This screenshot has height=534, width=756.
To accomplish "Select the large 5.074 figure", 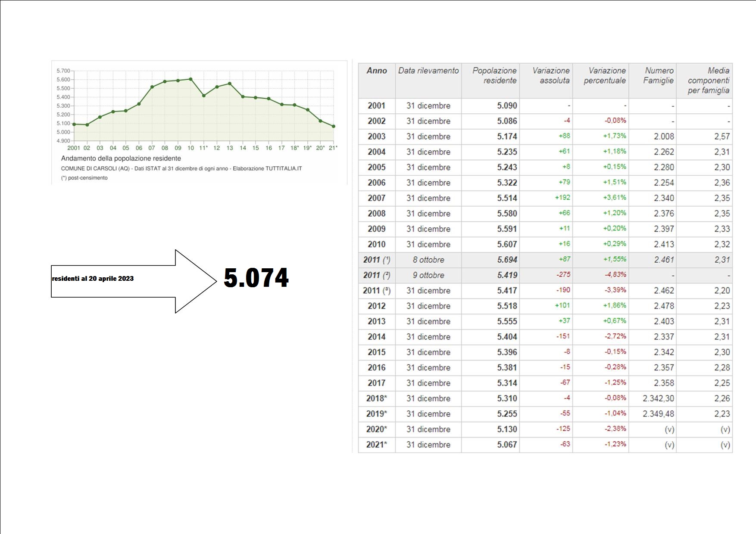I will (x=256, y=278).
